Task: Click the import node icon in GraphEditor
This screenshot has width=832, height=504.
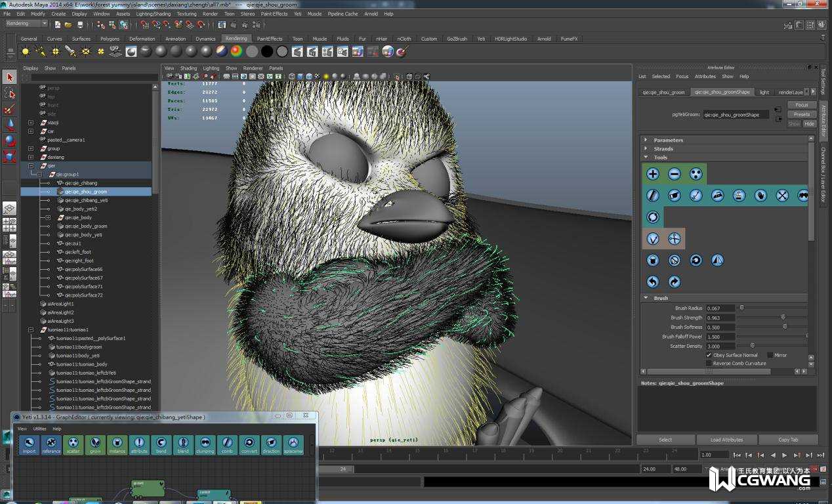Action: 29,445
